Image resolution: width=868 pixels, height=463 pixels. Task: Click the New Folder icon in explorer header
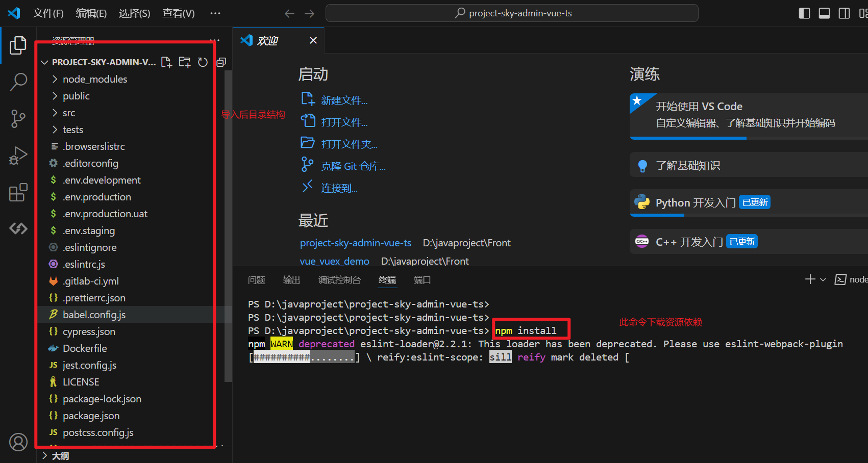click(x=185, y=62)
